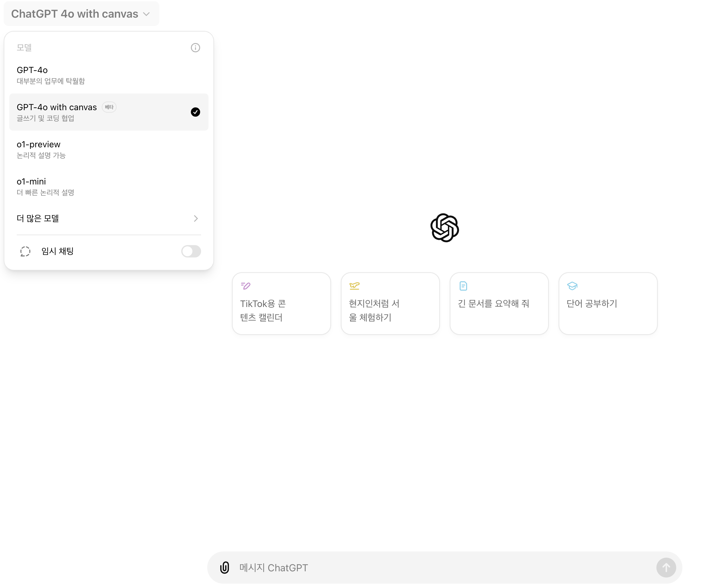709x588 pixels.
Task: Click the 긴 문서를 요약해 줘 suggestion
Action: [499, 304]
